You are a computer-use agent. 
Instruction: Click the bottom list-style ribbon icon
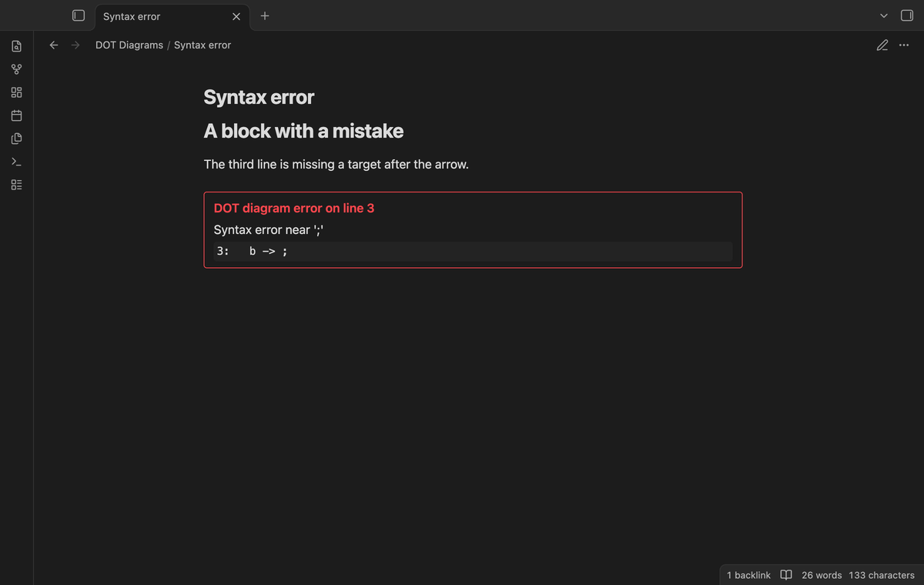(17, 186)
